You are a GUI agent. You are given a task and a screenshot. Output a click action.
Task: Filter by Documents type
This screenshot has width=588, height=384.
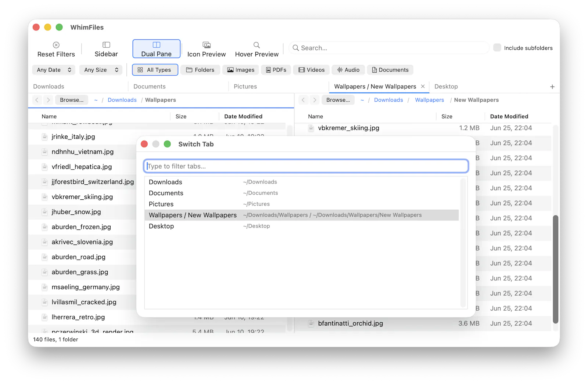click(x=390, y=70)
